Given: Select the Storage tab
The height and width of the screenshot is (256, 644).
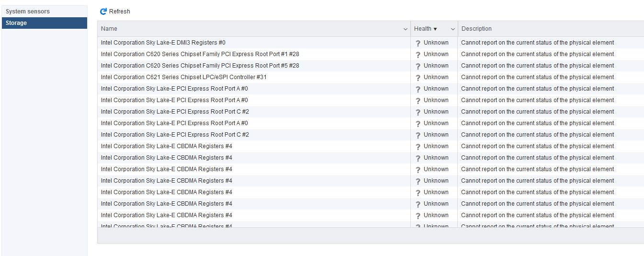Looking at the screenshot, I should (16, 23).
